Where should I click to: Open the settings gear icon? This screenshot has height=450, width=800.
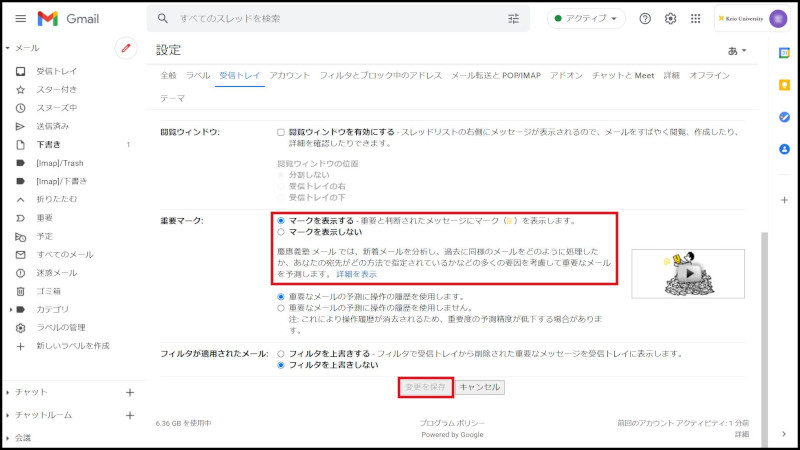pyautogui.click(x=671, y=19)
